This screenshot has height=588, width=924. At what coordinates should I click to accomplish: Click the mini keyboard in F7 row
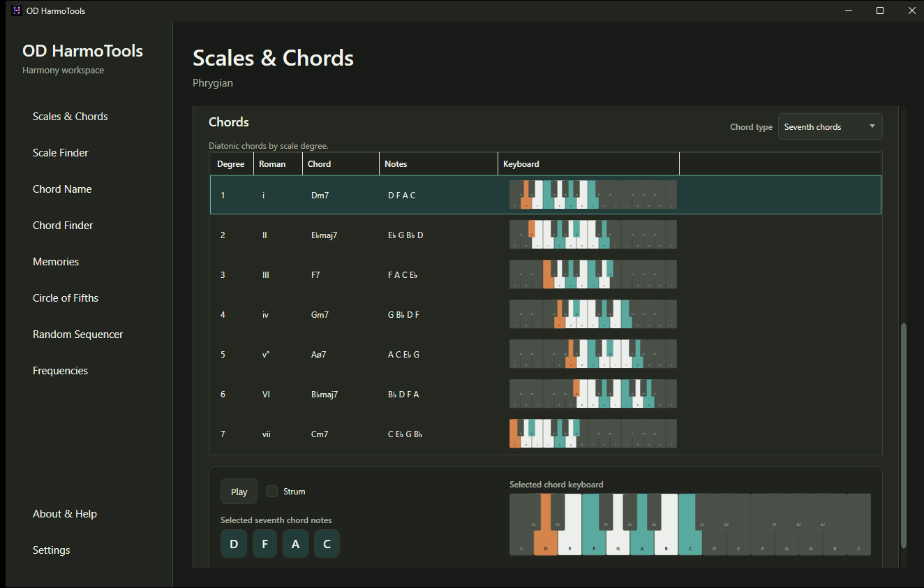[593, 274]
